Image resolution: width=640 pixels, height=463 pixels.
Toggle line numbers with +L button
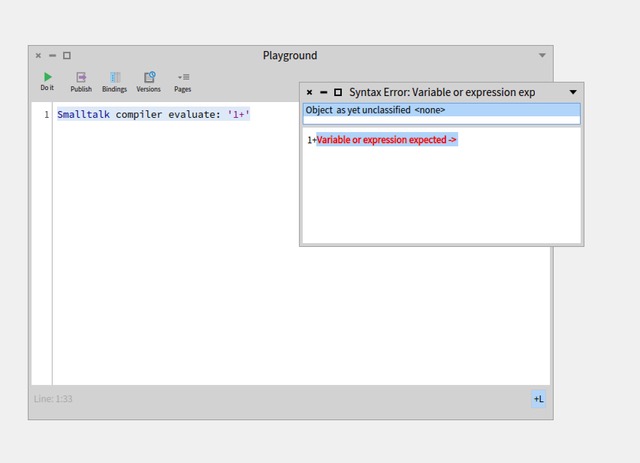[538, 399]
